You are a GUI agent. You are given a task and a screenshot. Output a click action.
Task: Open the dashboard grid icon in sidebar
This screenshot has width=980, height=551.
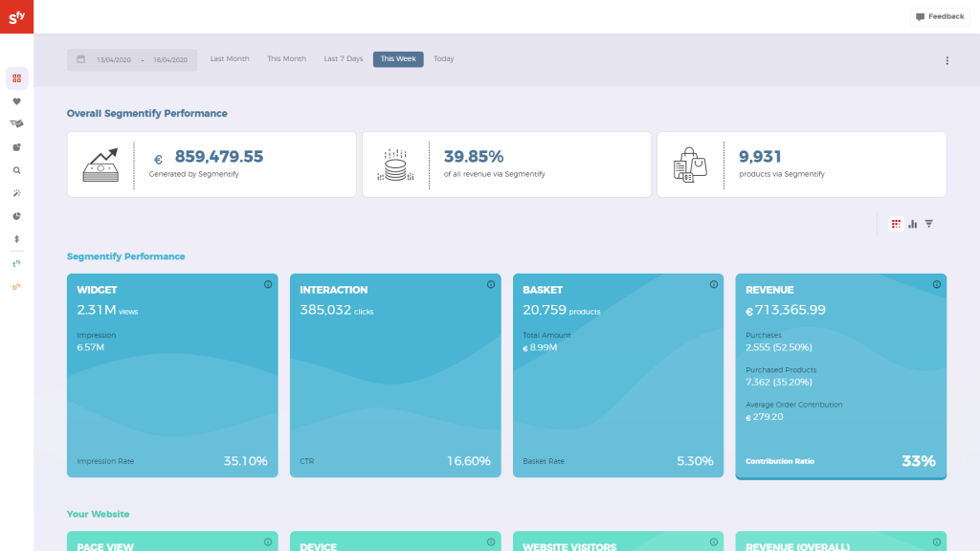click(x=17, y=78)
